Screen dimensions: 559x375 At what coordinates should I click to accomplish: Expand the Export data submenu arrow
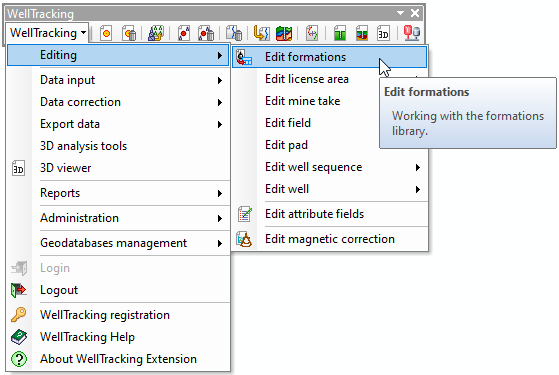coord(220,124)
